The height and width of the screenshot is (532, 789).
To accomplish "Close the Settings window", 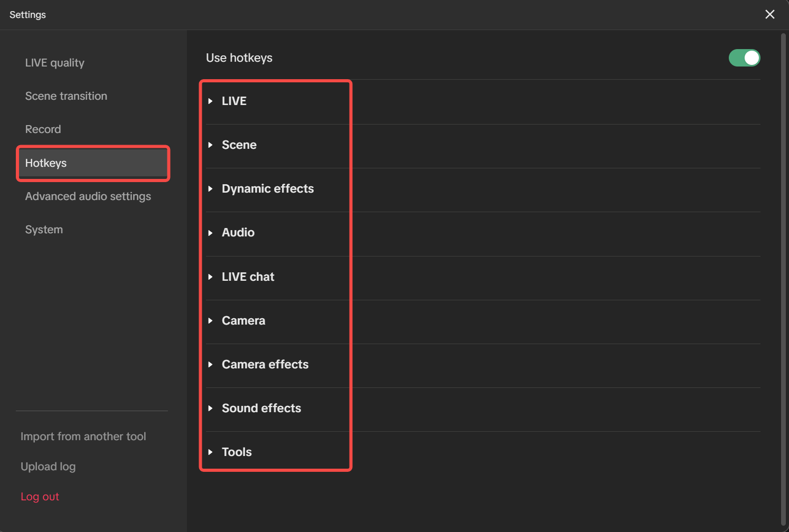I will 769,14.
